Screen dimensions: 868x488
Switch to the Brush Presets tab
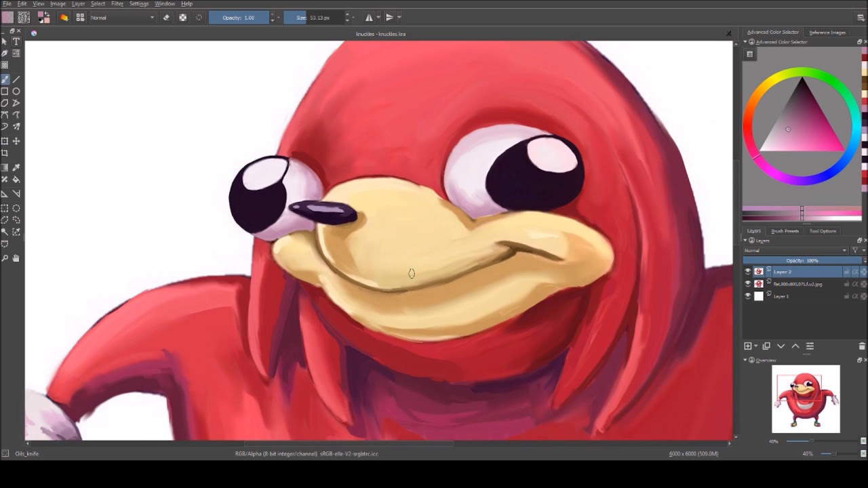(785, 231)
